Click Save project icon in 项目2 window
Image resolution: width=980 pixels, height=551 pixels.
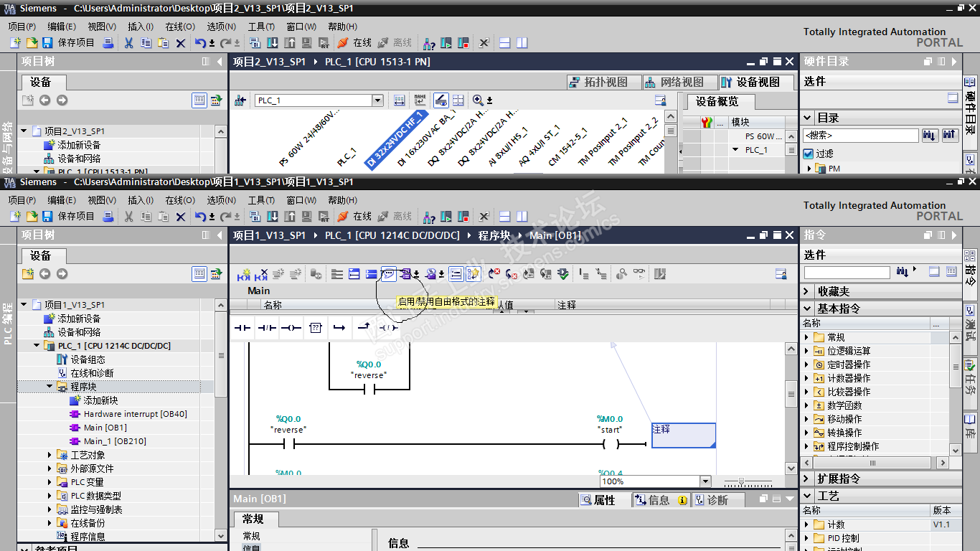click(47, 42)
